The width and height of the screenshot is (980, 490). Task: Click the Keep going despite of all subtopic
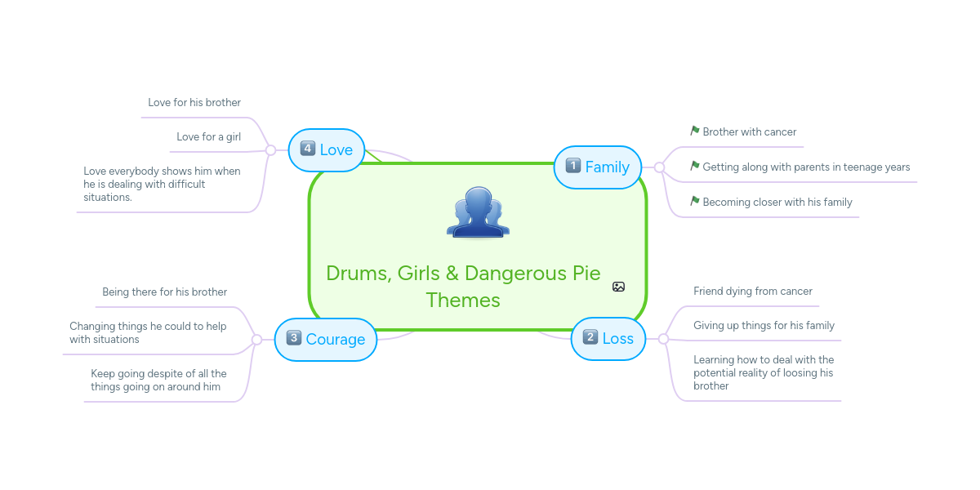(x=158, y=381)
